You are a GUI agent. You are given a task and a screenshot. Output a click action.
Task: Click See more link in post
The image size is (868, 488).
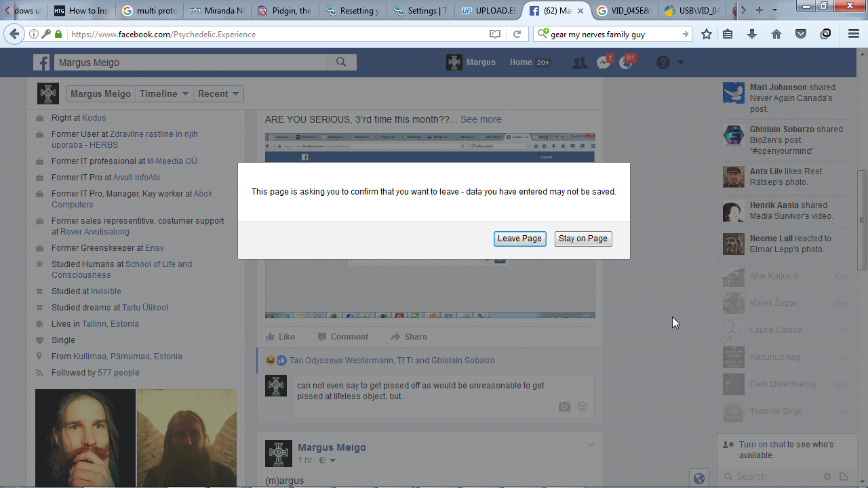[x=481, y=119]
